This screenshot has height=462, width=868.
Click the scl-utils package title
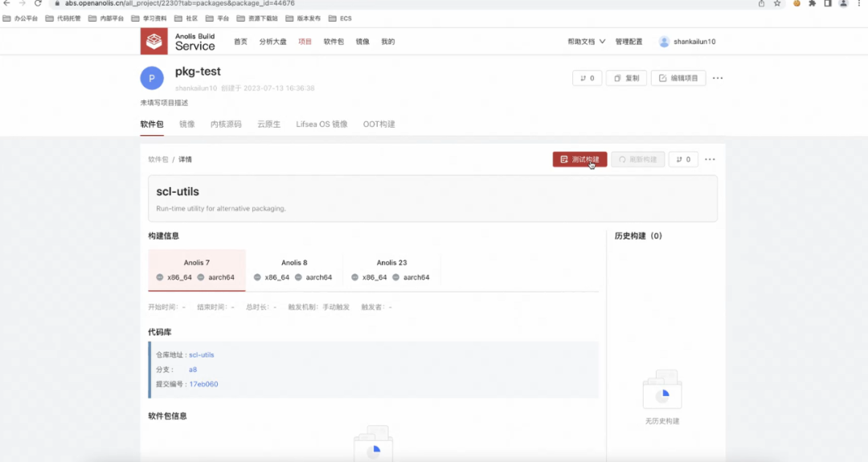point(178,191)
